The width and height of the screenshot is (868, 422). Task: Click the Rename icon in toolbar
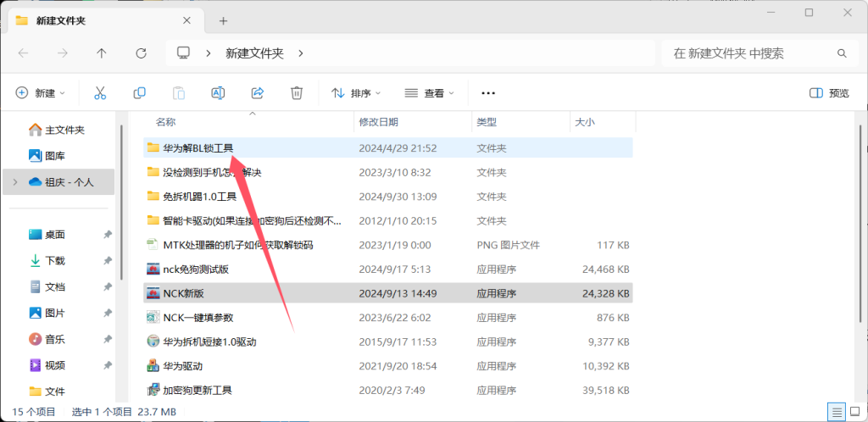pyautogui.click(x=218, y=93)
